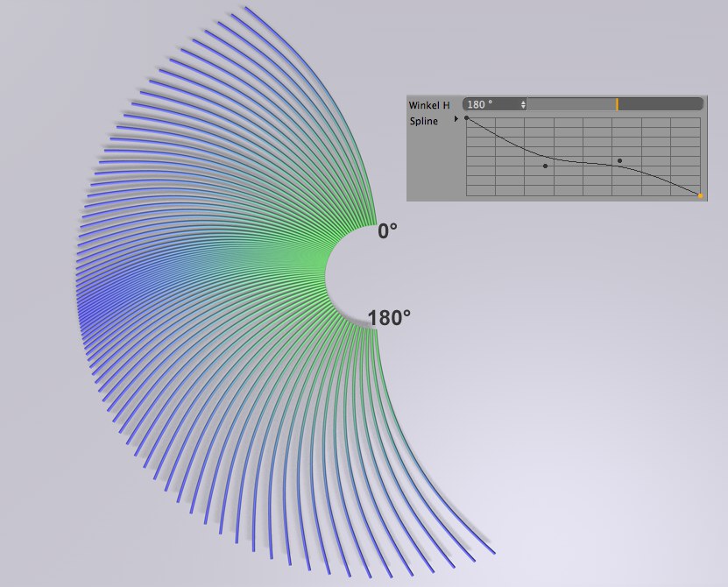
Task: Expand the Spline disclosure triangle
Action: (x=456, y=118)
